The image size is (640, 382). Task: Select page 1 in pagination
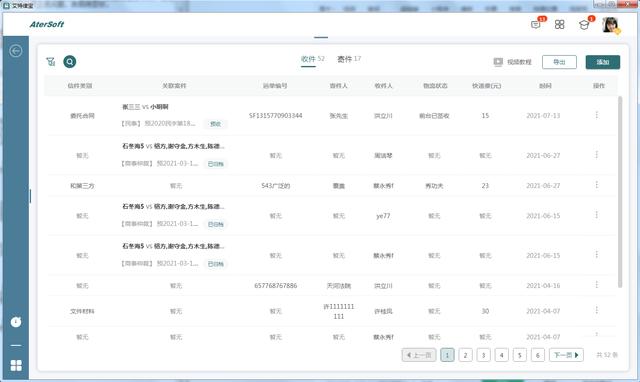[447, 355]
